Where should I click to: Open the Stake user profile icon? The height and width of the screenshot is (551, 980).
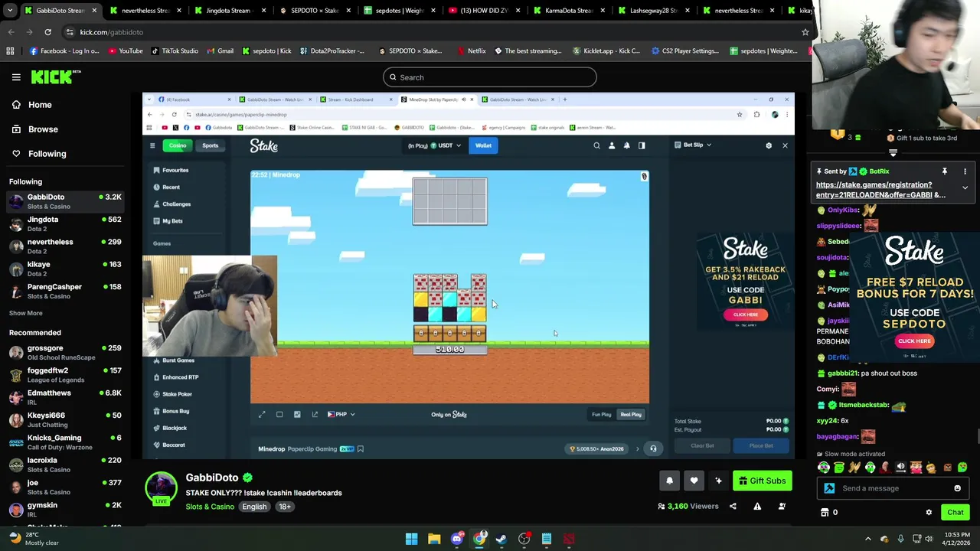pos(612,145)
